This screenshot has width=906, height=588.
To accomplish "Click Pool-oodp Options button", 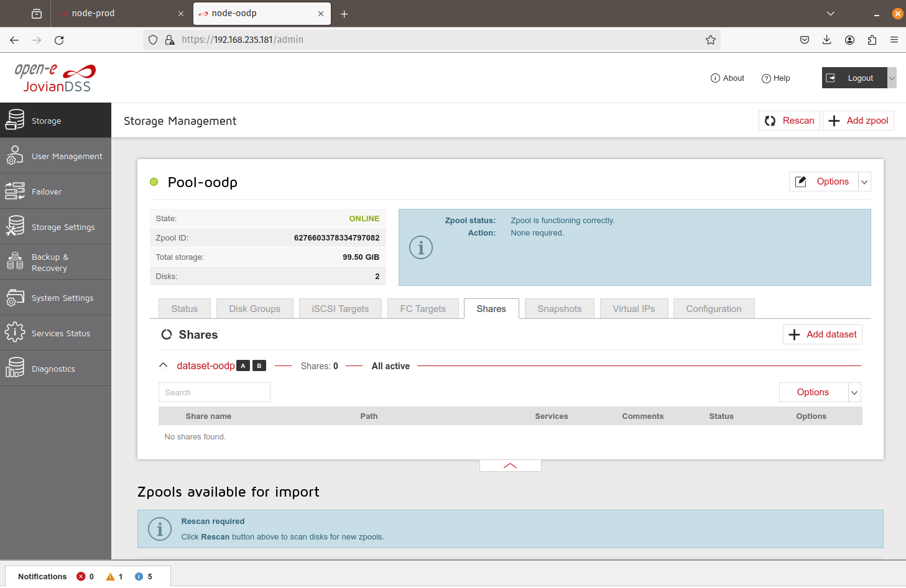I will point(823,181).
